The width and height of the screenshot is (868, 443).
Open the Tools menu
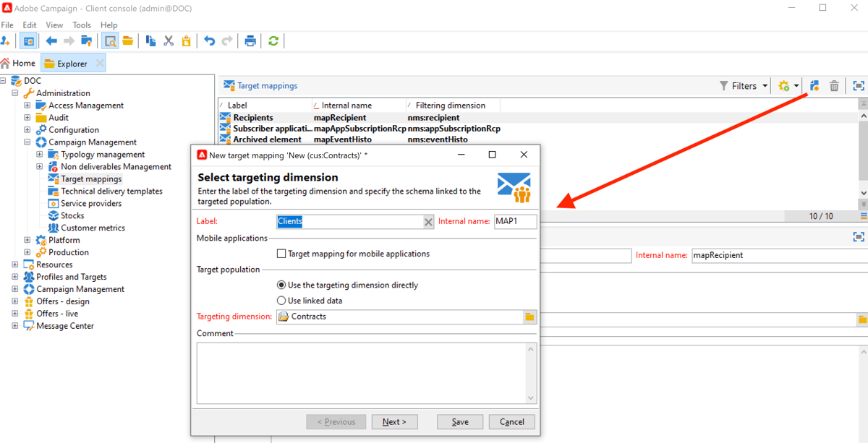pyautogui.click(x=81, y=25)
